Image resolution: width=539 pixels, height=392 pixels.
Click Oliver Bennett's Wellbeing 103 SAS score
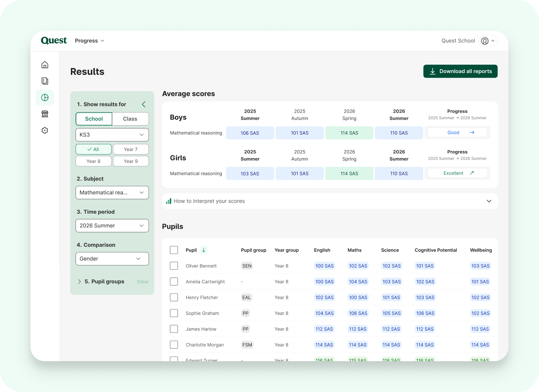[x=480, y=266]
